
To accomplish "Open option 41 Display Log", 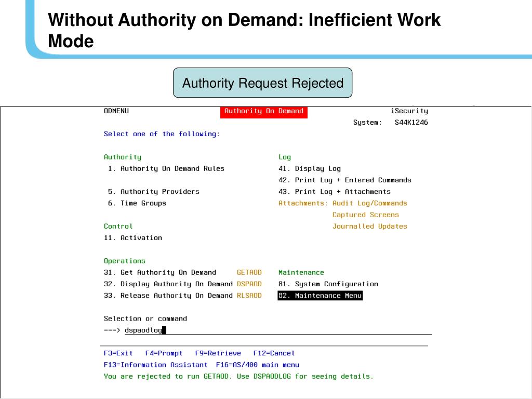I will 310,169.
